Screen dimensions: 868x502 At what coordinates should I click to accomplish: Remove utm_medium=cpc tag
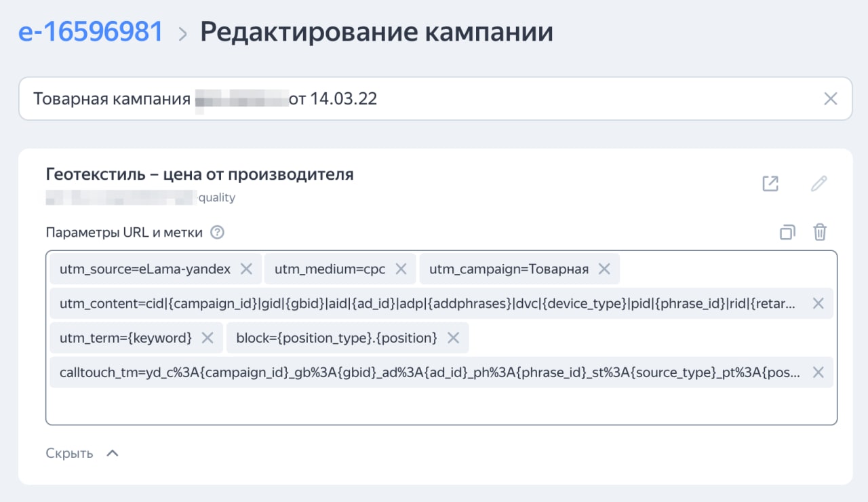[x=401, y=269]
